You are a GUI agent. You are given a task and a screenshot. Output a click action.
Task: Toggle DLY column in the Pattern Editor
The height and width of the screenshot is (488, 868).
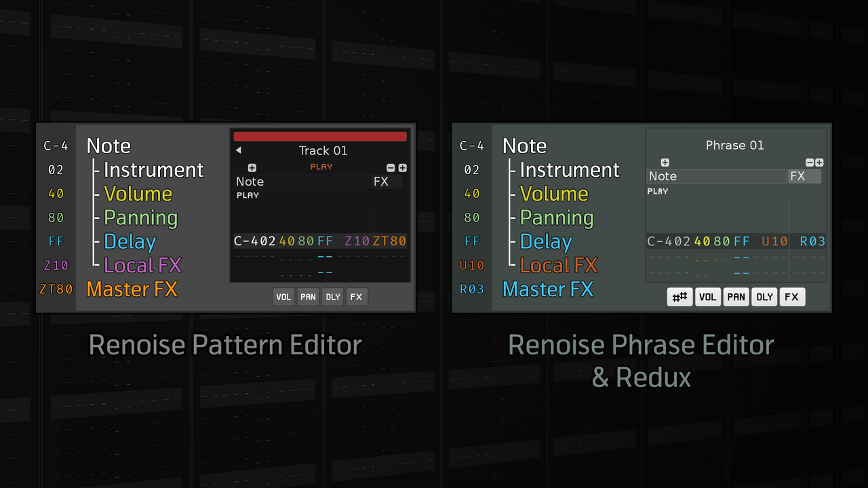(x=332, y=297)
